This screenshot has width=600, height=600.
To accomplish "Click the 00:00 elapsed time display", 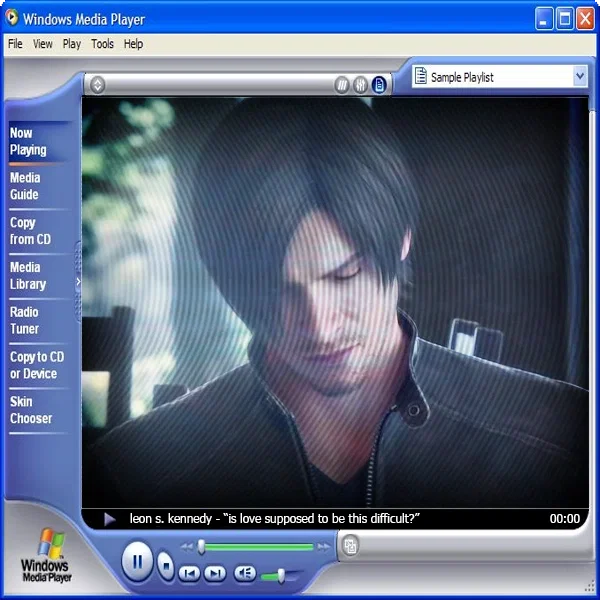I will pyautogui.click(x=564, y=518).
